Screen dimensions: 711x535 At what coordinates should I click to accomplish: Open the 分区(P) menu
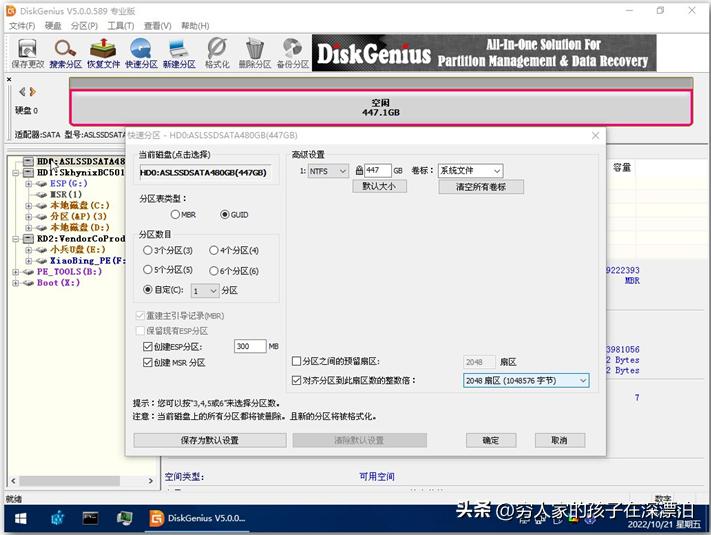coord(84,26)
